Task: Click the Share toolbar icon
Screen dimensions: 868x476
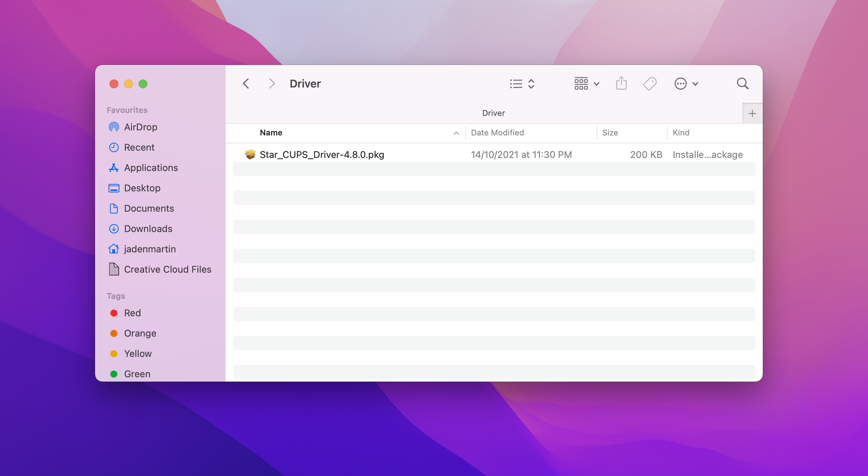Action: [x=621, y=84]
